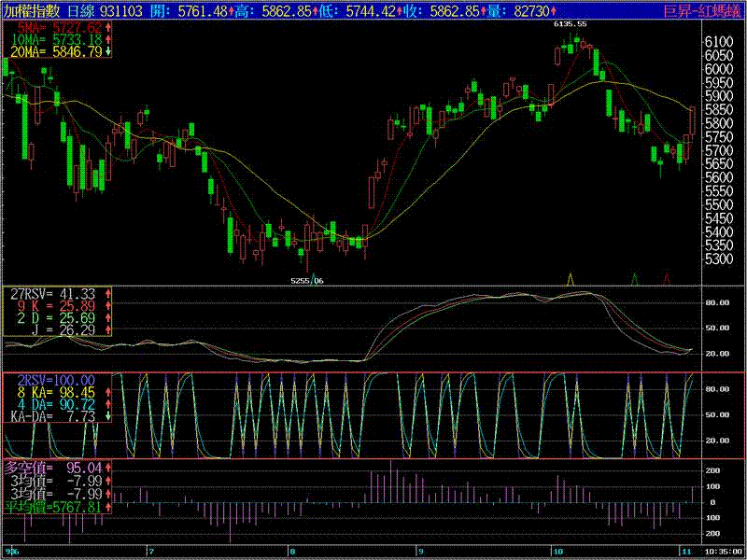
Task: Click the 加權指數 index name in header
Action: (x=33, y=10)
